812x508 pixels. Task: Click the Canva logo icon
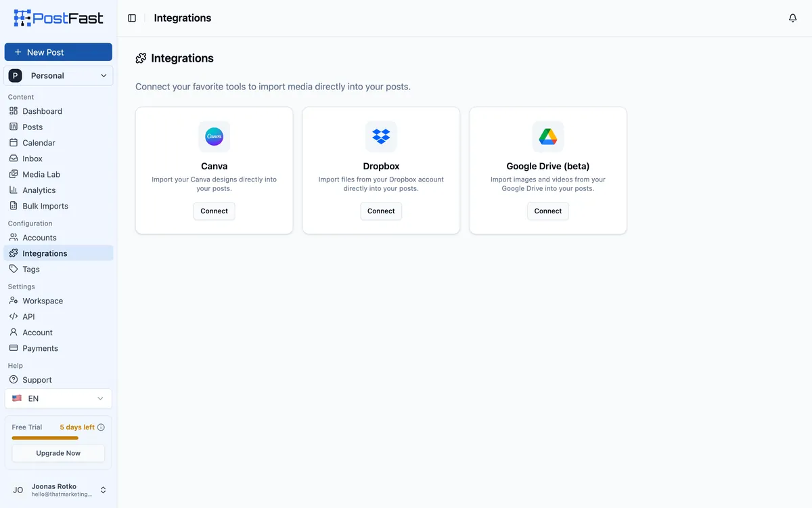(x=215, y=137)
